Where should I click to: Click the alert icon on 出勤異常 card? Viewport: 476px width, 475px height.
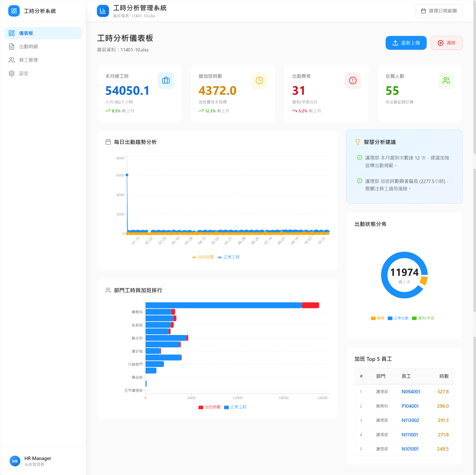pyautogui.click(x=353, y=80)
